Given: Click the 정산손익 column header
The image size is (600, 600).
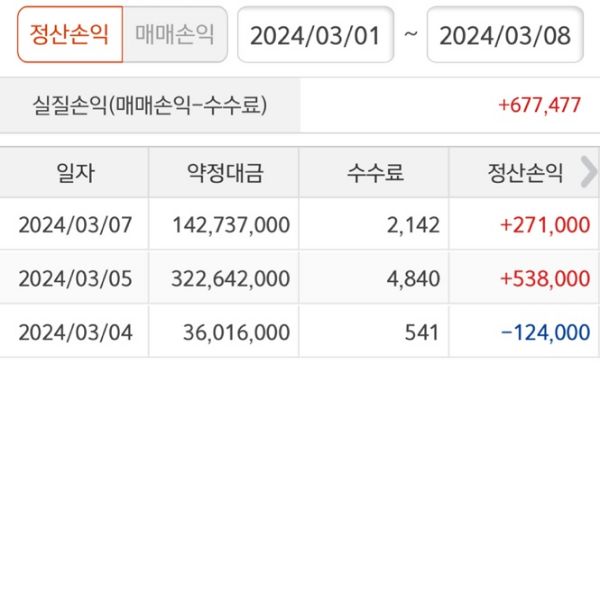Looking at the screenshot, I should point(520,173).
